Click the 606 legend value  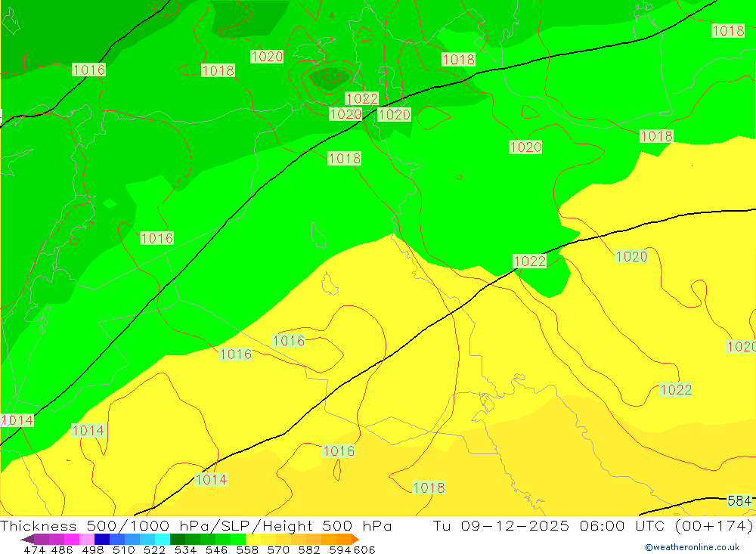coord(364,549)
